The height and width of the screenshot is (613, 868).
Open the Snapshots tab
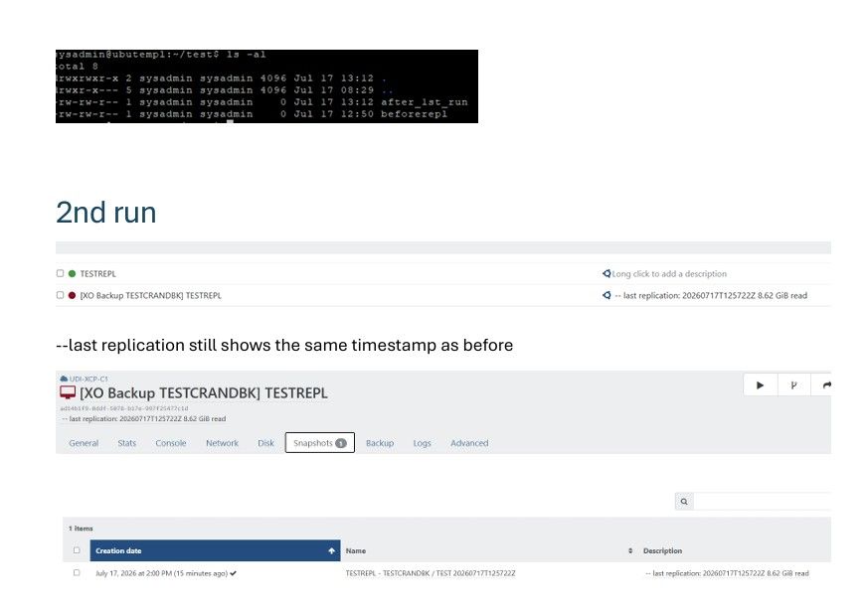coord(319,442)
